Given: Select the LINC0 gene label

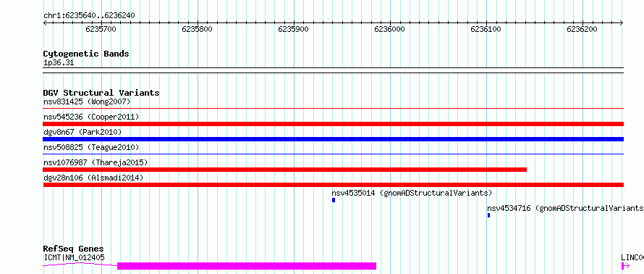Looking at the screenshot, I should pos(632,257).
